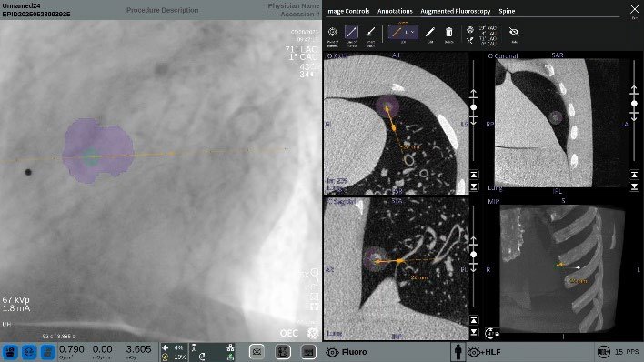The height and width of the screenshot is (362, 644).
Task: Click the image layout icon beside envelope
Action: click(283, 352)
